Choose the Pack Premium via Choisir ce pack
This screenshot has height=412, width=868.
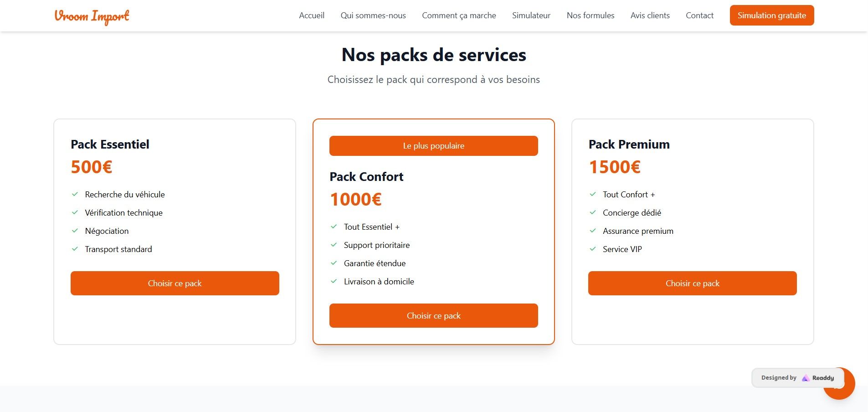pos(693,283)
